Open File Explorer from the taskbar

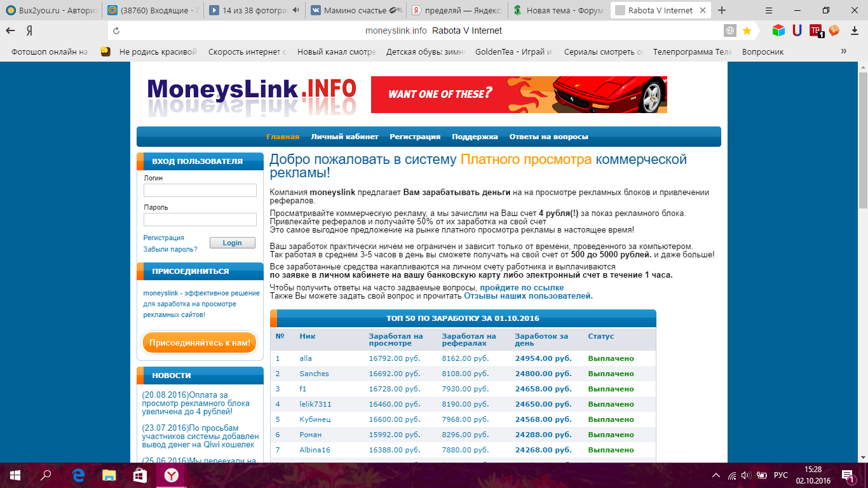[109, 475]
